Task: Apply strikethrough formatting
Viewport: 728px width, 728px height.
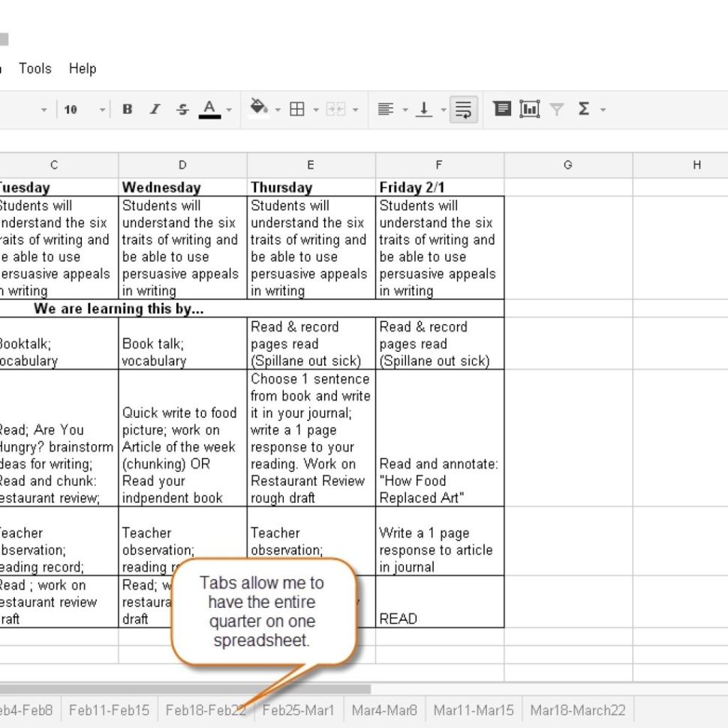Action: coord(182,109)
